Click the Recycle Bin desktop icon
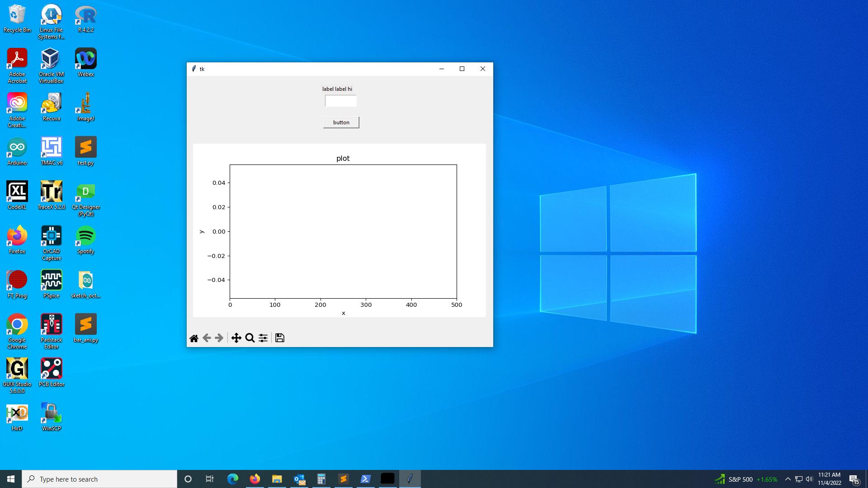This screenshot has width=868, height=488. (17, 18)
